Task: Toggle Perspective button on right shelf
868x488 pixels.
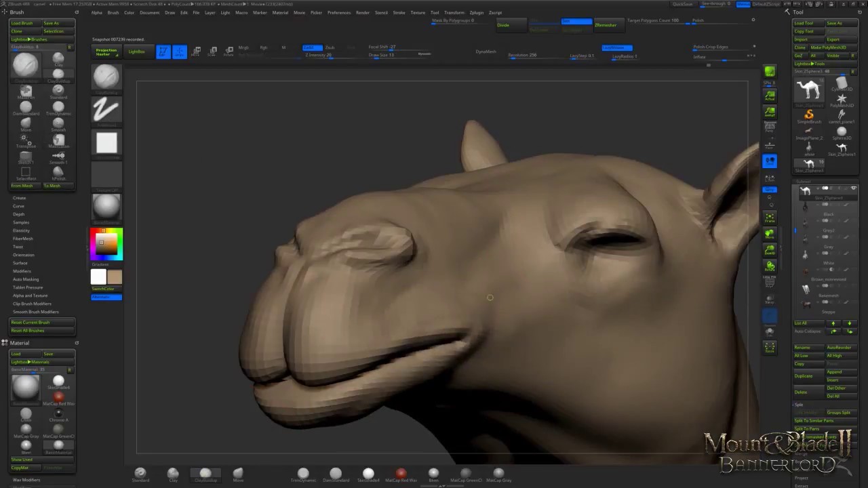Action: point(770,129)
